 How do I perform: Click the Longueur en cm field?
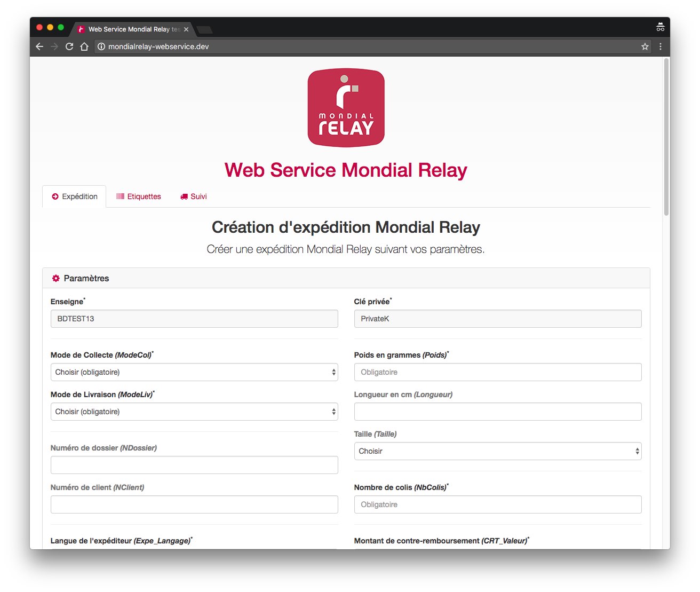click(498, 412)
